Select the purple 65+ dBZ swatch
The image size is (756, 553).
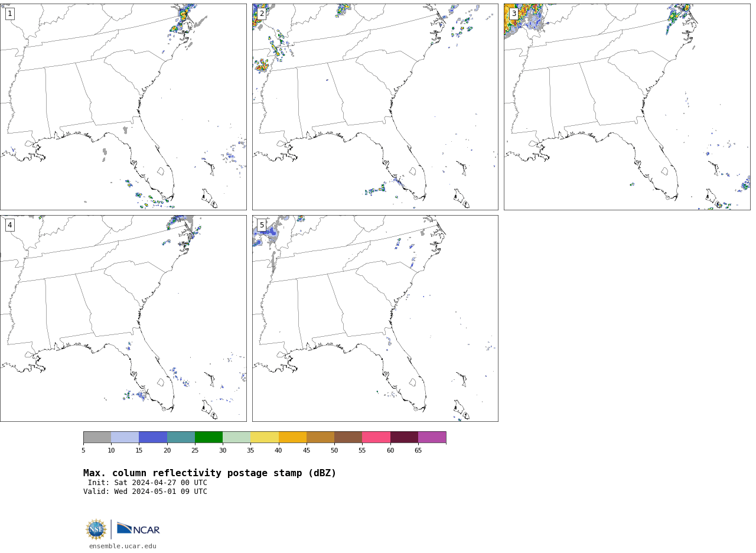click(432, 437)
